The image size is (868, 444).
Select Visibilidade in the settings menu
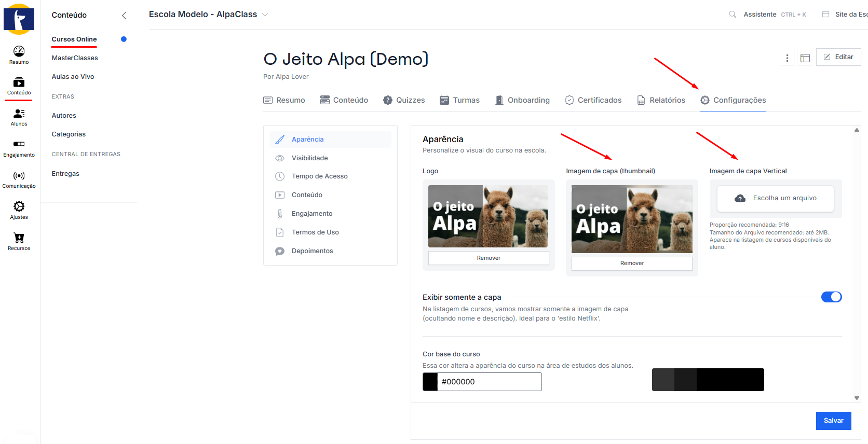click(x=309, y=158)
